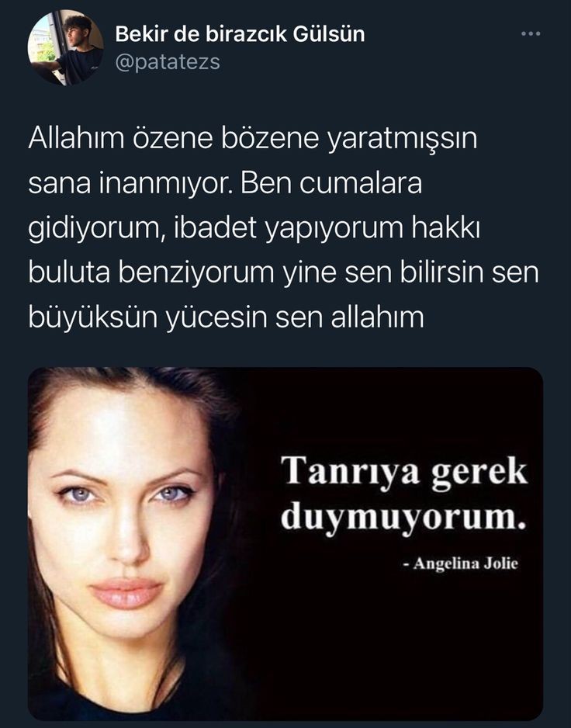
Task: Open the tweet author's profile picture
Action: pos(65,47)
